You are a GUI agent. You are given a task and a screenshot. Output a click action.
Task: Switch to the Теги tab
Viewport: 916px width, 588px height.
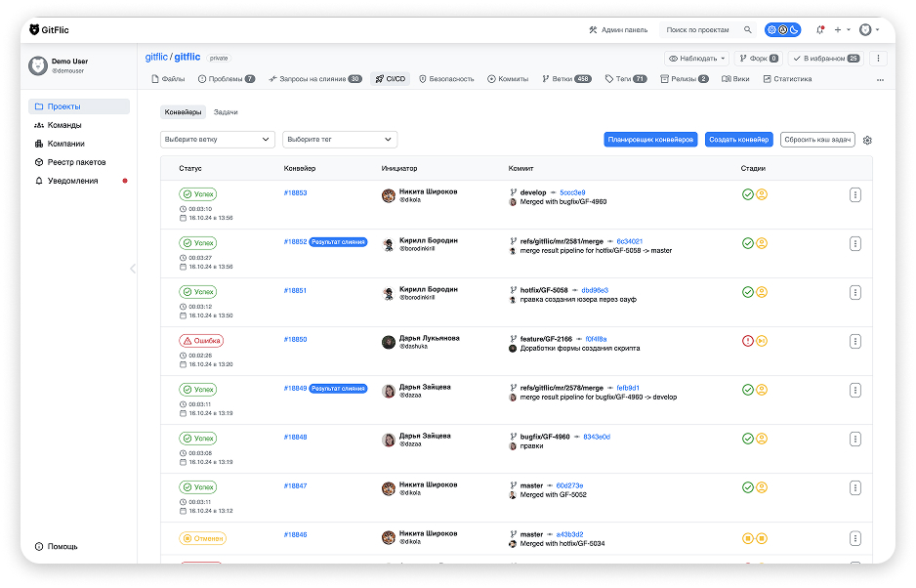(626, 79)
